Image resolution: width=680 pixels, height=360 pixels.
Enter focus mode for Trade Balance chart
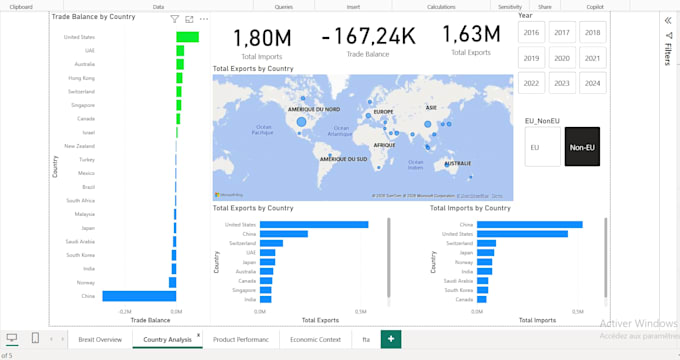pos(189,19)
